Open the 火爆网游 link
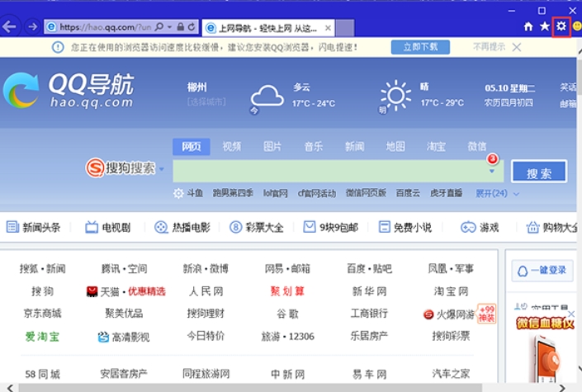 tap(449, 314)
